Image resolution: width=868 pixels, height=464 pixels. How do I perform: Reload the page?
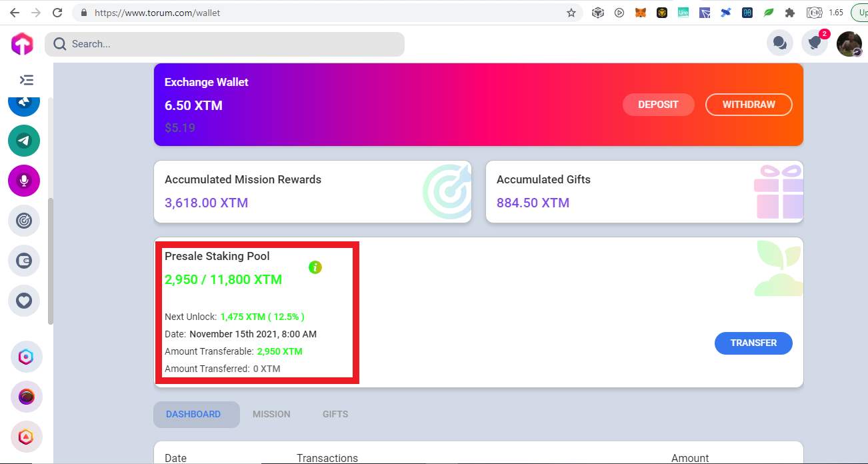57,13
